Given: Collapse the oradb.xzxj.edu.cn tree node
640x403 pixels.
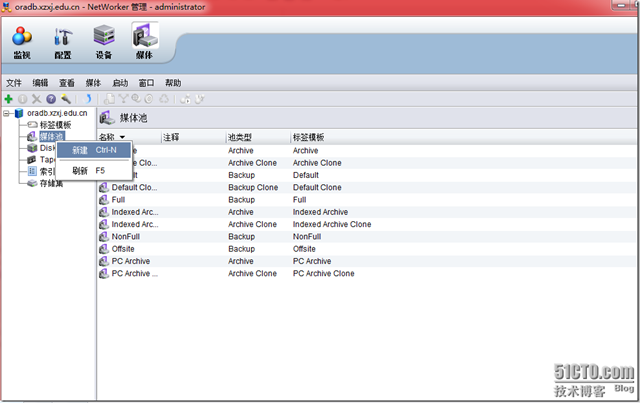Looking at the screenshot, I should pyautogui.click(x=7, y=113).
